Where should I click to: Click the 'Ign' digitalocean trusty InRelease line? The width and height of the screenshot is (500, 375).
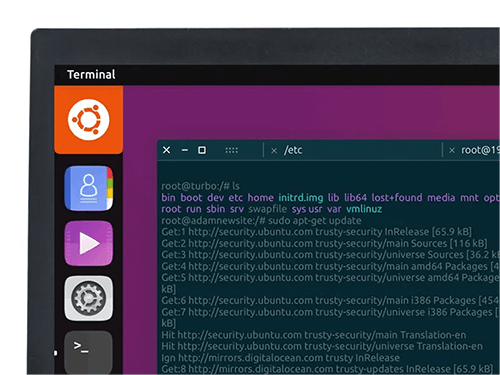pos(280,358)
